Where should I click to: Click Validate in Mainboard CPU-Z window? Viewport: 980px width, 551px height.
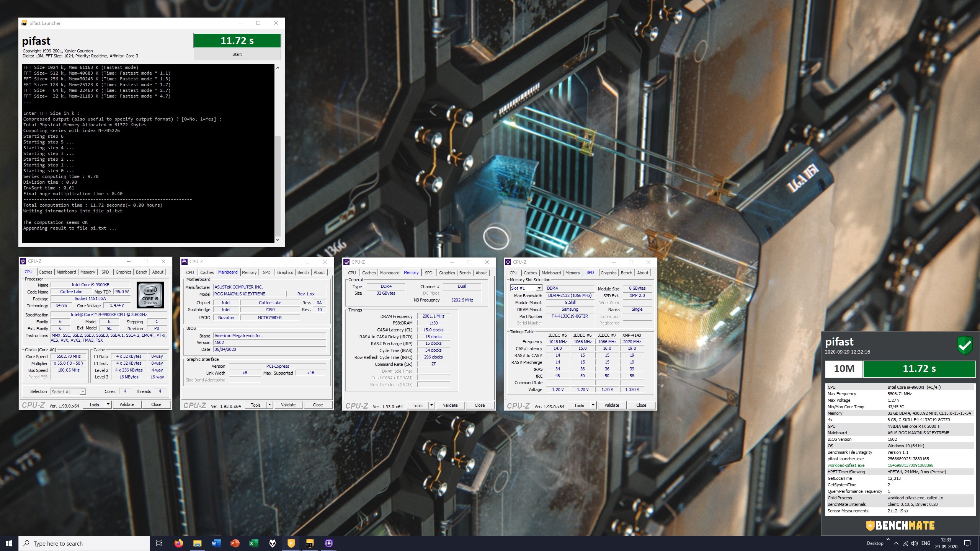tap(288, 405)
